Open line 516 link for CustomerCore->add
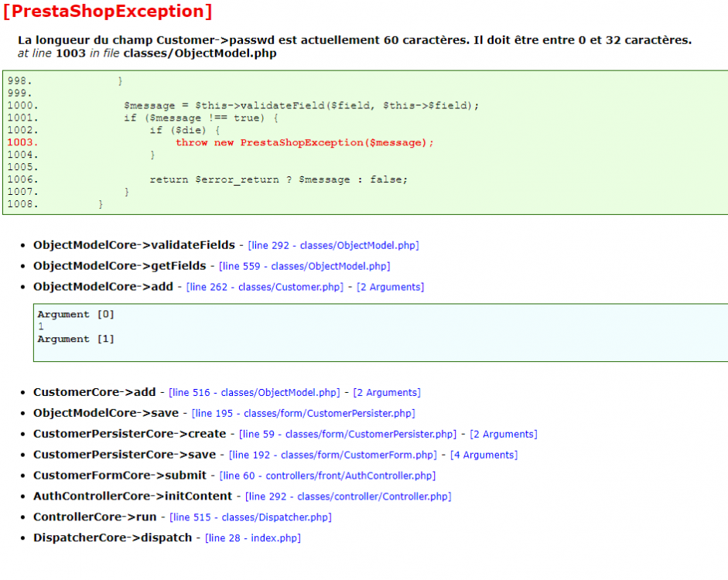The width and height of the screenshot is (728, 580). pos(254,392)
